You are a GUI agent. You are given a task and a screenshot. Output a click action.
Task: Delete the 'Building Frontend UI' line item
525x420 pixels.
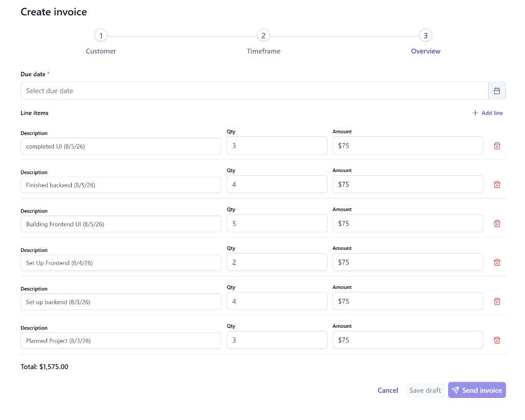tap(497, 223)
